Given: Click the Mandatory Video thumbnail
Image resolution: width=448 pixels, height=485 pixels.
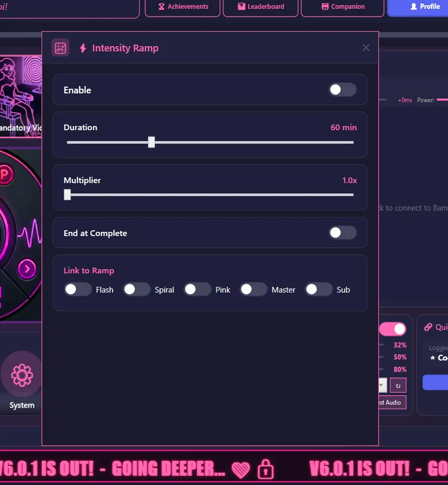Looking at the screenshot, I should (x=21, y=96).
